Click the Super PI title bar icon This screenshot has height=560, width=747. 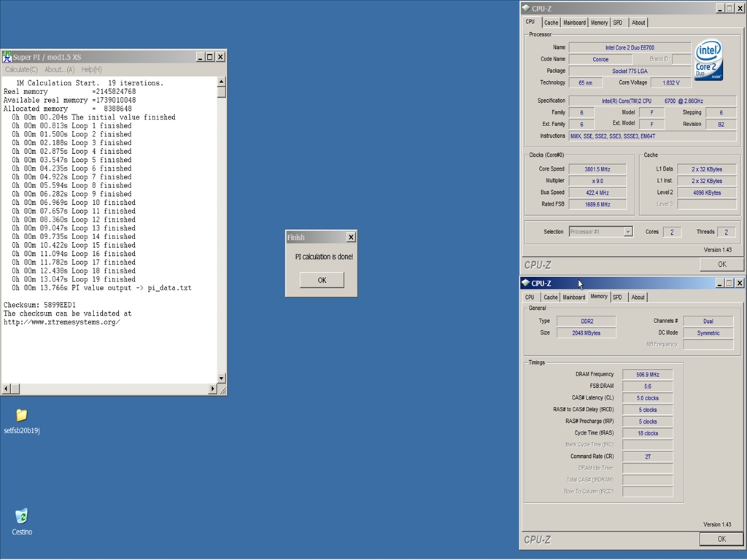click(7, 57)
